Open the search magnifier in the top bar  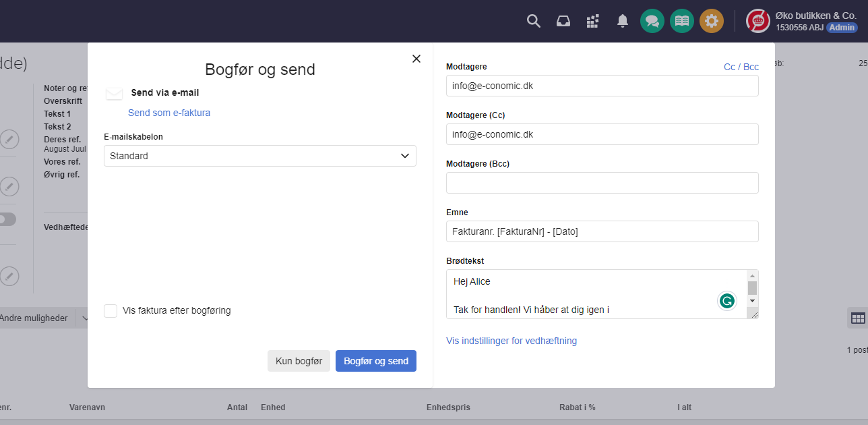tap(533, 21)
